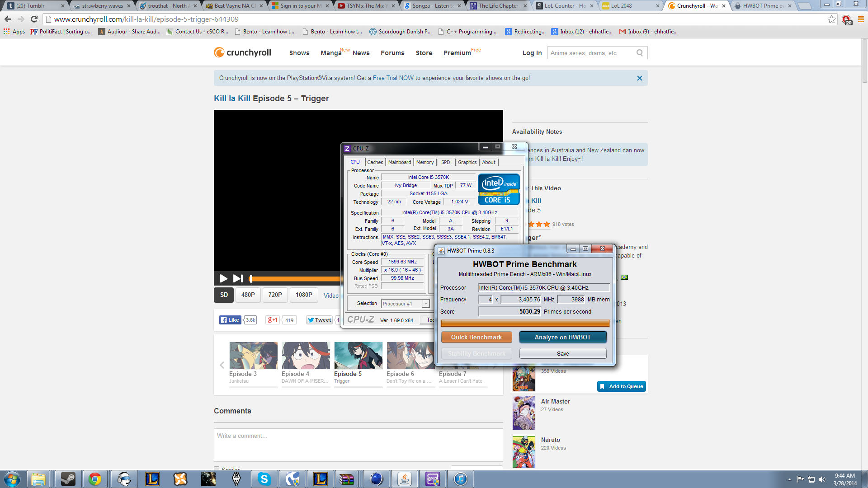Select 720P video quality
868x488 pixels.
click(x=275, y=295)
